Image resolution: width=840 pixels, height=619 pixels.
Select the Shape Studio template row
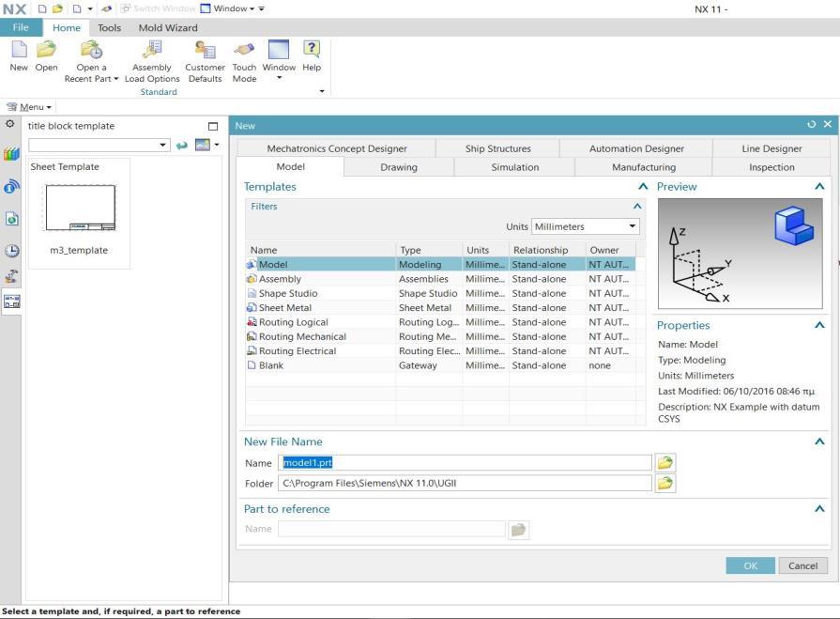pos(440,294)
